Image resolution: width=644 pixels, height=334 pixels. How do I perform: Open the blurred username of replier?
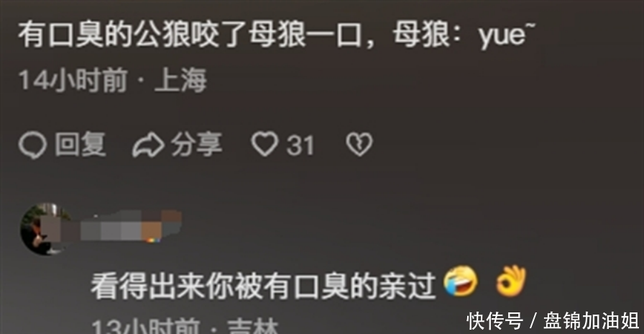coord(131,225)
